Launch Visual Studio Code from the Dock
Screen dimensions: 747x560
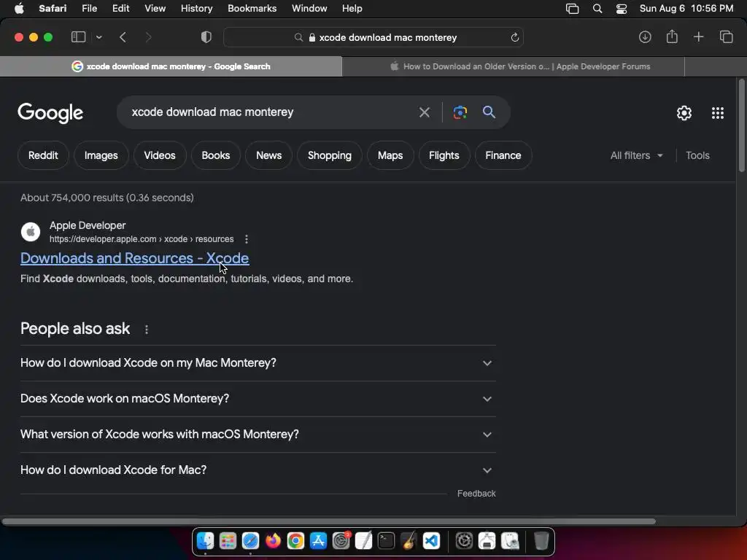[x=431, y=541]
